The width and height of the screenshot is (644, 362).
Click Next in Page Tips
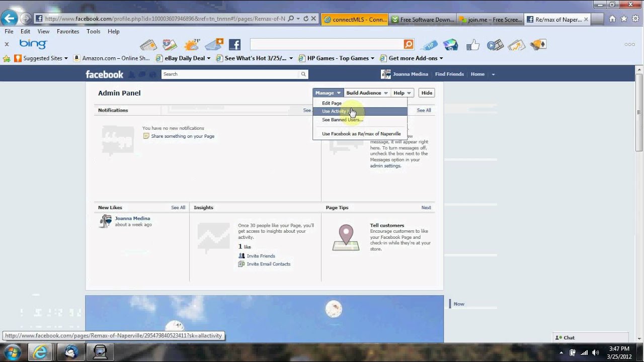point(426,208)
